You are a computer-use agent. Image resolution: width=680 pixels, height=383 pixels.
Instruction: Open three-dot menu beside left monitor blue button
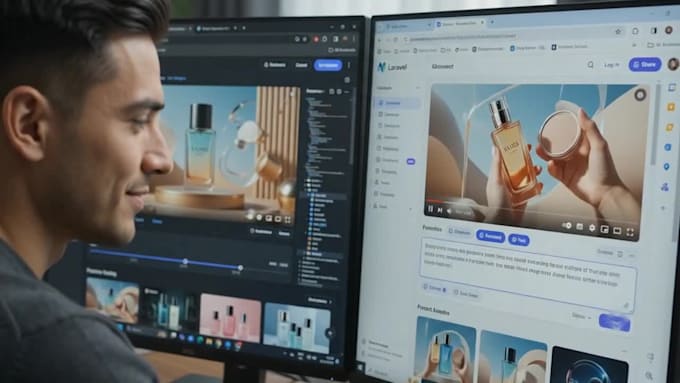click(x=350, y=66)
